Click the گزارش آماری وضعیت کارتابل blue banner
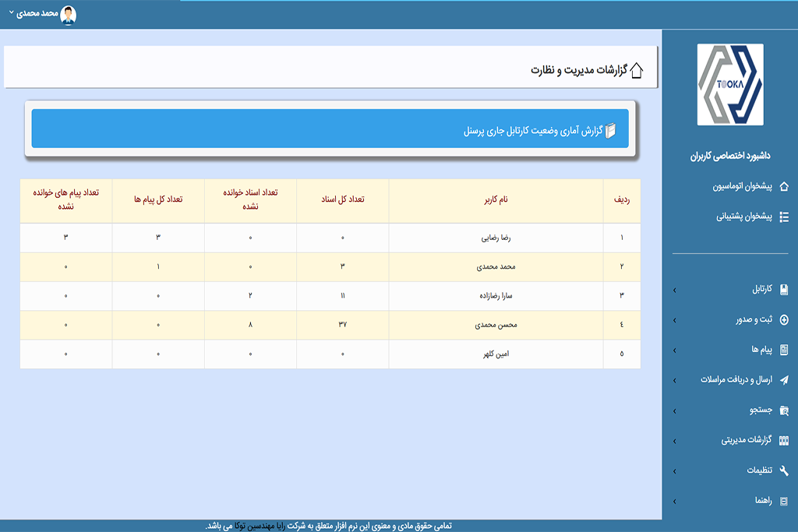Screen dimensions: 798x532 tap(330, 129)
